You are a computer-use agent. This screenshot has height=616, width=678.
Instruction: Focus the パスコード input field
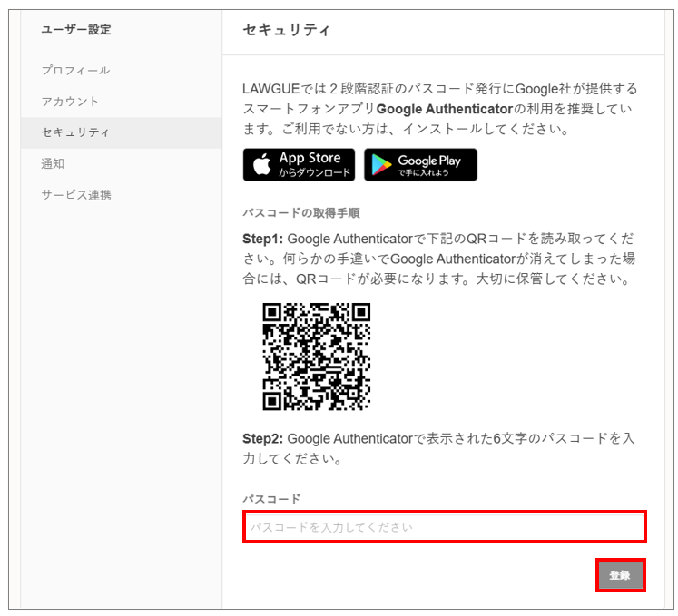pos(445,527)
